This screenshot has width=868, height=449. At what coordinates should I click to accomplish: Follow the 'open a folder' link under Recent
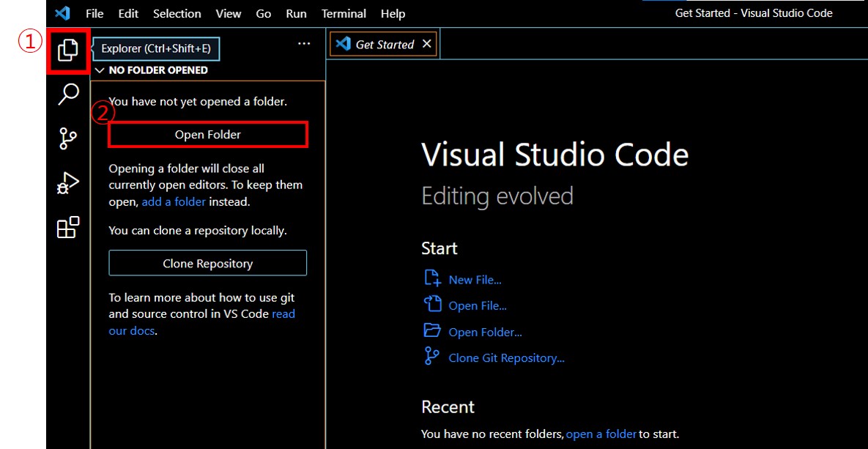(x=601, y=434)
